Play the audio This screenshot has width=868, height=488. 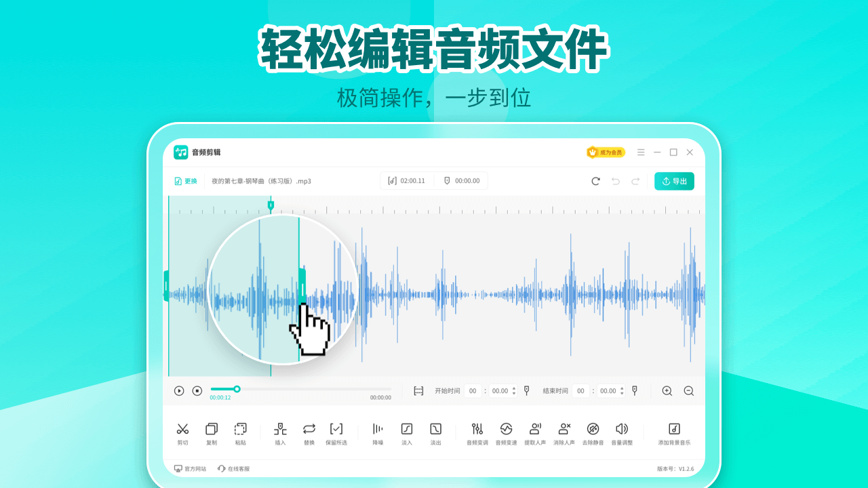[179, 390]
